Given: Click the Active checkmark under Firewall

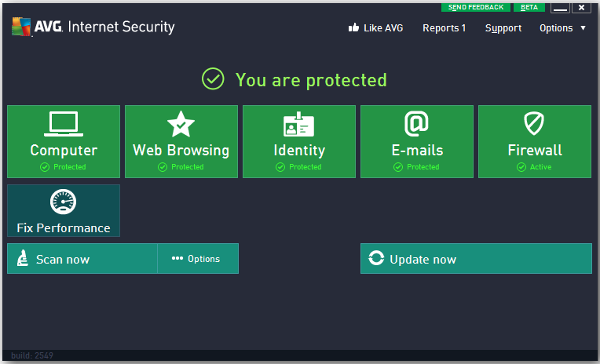Looking at the screenshot, I should (x=521, y=167).
